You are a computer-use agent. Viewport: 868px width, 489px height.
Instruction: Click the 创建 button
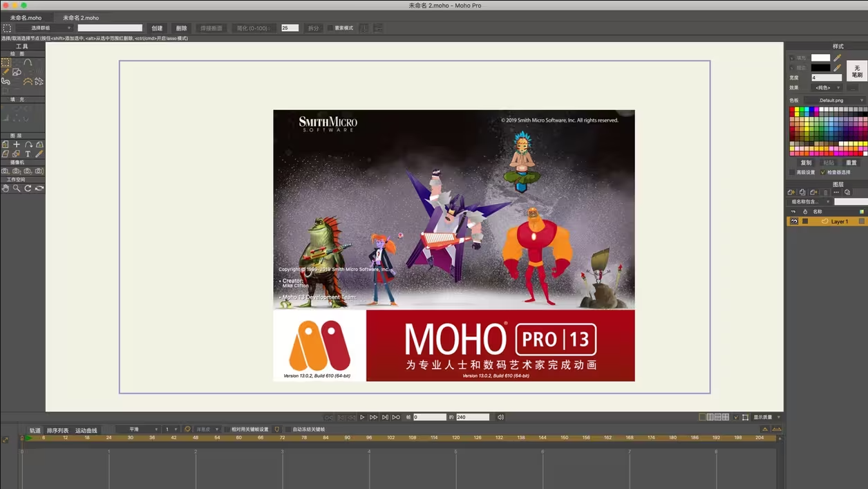tap(157, 28)
